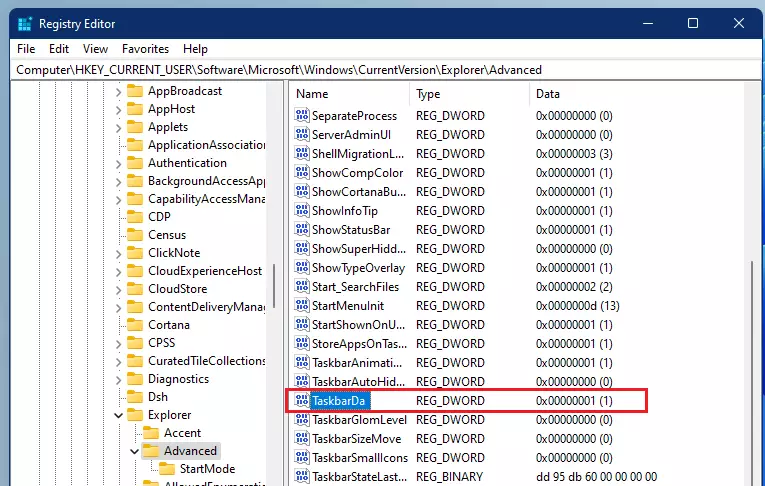Click the ShowTypeOverlay value icon
Screen dimensions: 765x486
click(302, 267)
